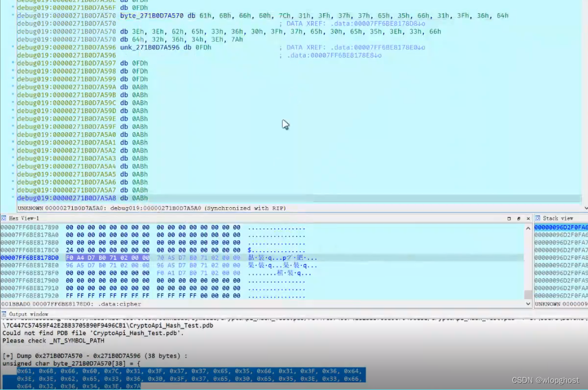Click the Hex View-1 scrollbar thumb
Screen dimensions: 588x390
(528, 294)
